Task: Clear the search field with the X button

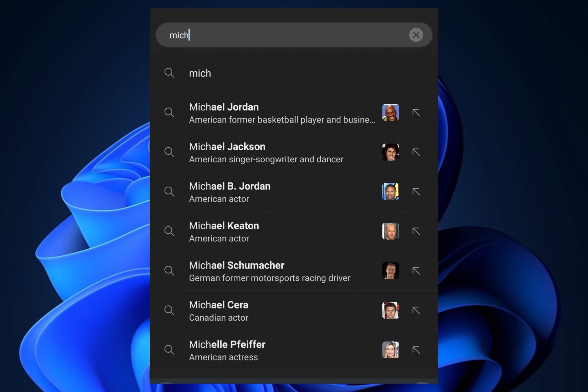Action: tap(416, 35)
